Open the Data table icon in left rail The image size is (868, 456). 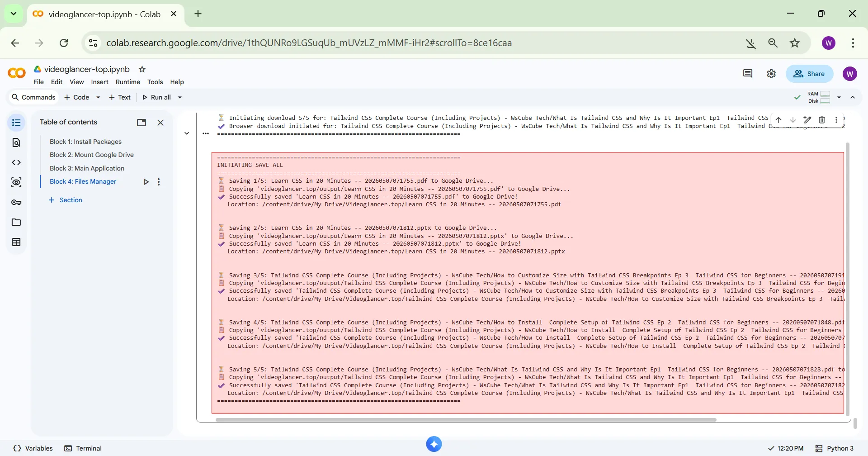tap(16, 242)
